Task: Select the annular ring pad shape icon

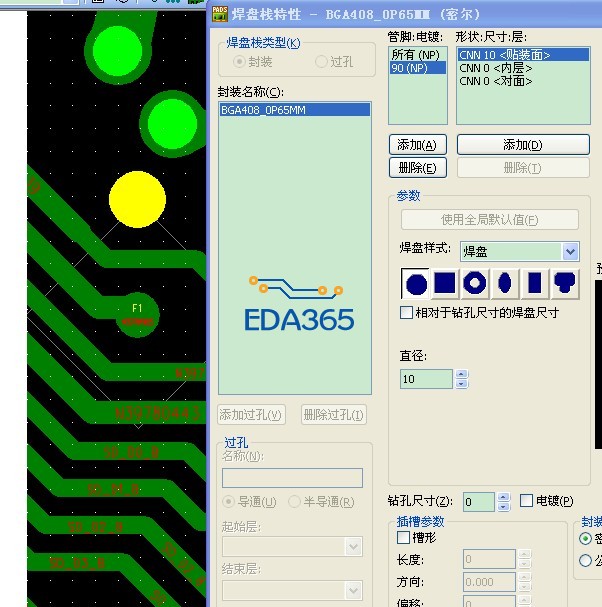Action: tap(475, 284)
